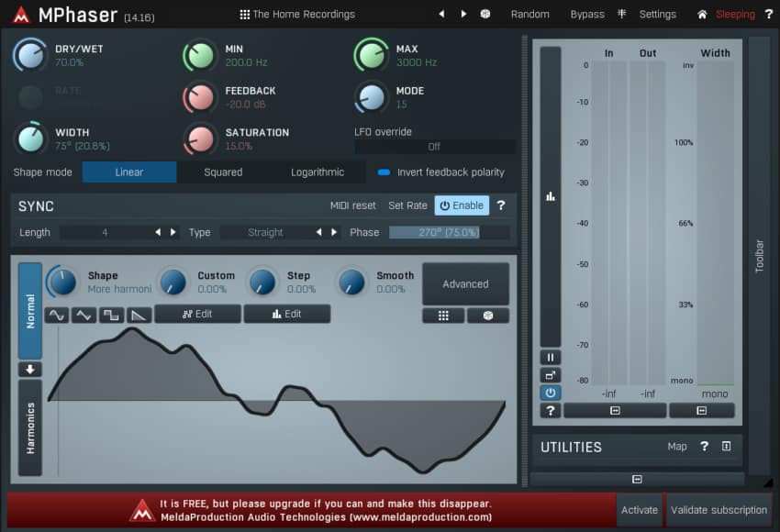Open the shape presets grid below Advanced
The height and width of the screenshot is (532, 780).
(x=443, y=315)
